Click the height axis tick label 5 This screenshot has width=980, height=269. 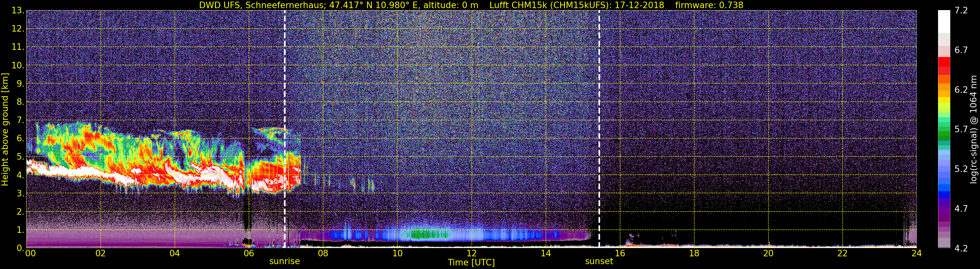click(20, 157)
